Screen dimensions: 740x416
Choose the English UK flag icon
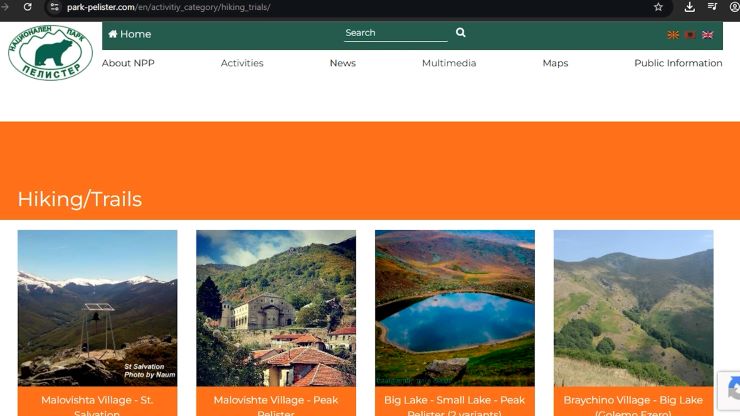(708, 35)
